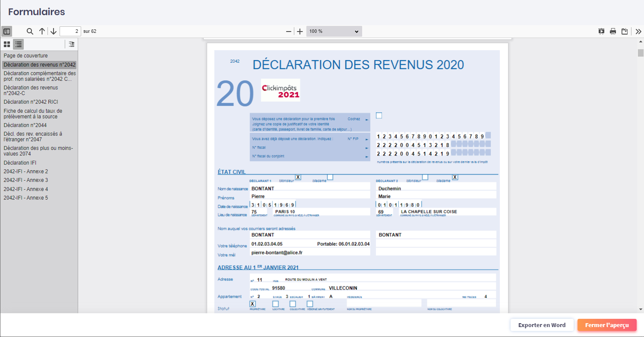The height and width of the screenshot is (337, 644).
Task: Zoom in using the plus icon
Action: (300, 31)
